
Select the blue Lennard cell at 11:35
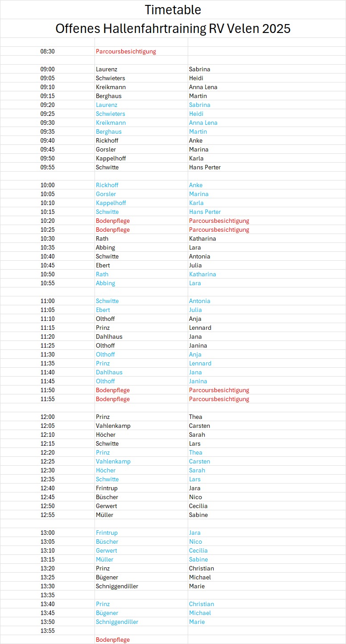click(x=200, y=363)
